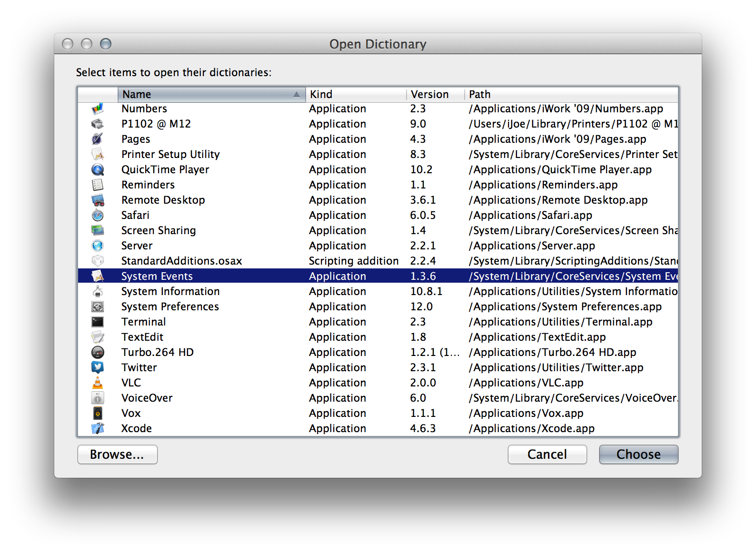
Task: Click System Preferences version 12.0 cell
Action: (x=421, y=306)
